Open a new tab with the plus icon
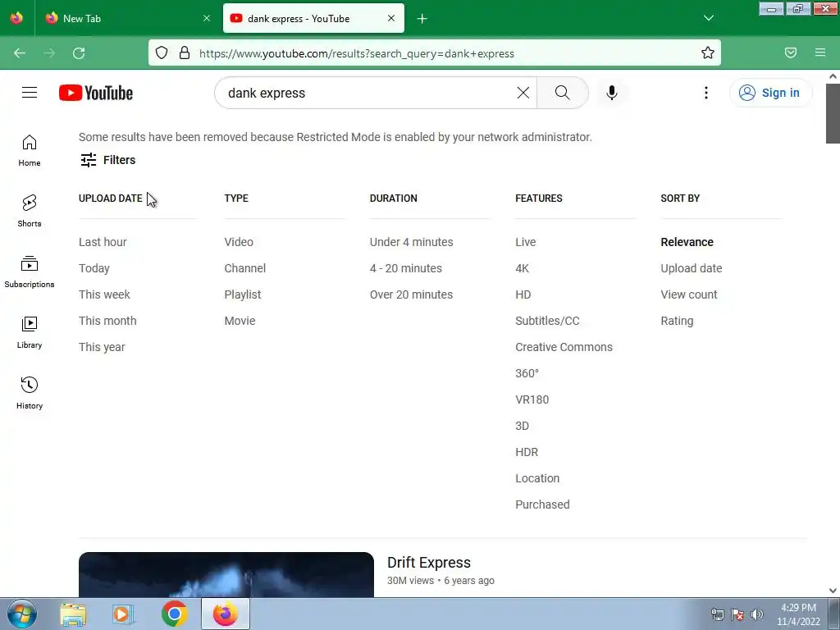Viewport: 840px width, 630px height. click(x=422, y=19)
